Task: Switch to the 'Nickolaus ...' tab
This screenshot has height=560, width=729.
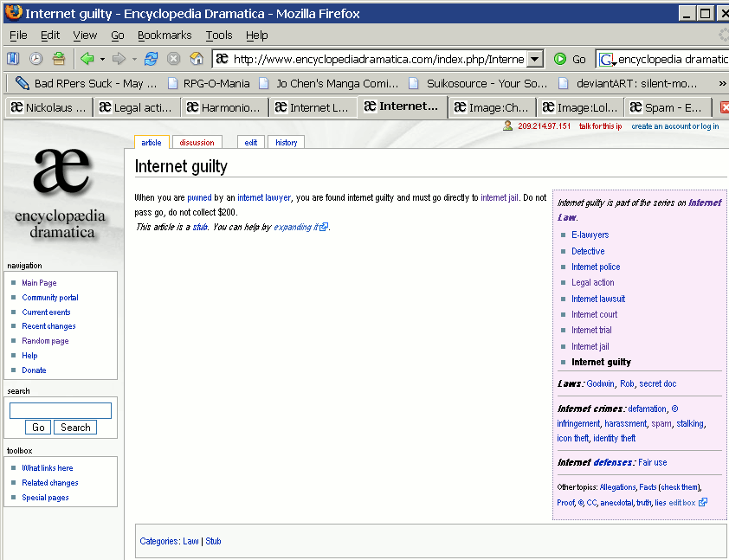Action: [48, 108]
